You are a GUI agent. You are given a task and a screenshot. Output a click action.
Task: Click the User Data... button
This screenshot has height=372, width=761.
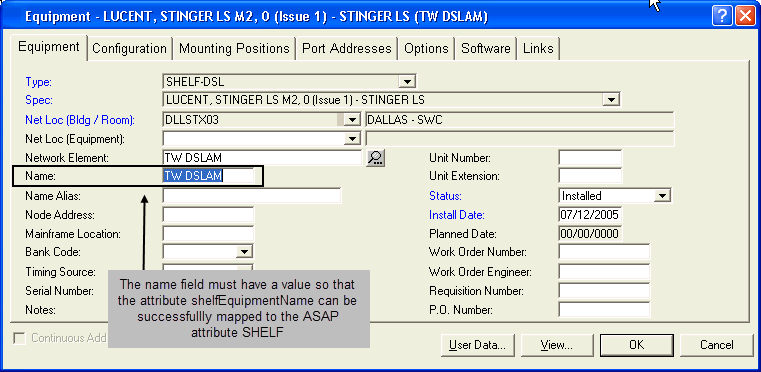coord(477,345)
